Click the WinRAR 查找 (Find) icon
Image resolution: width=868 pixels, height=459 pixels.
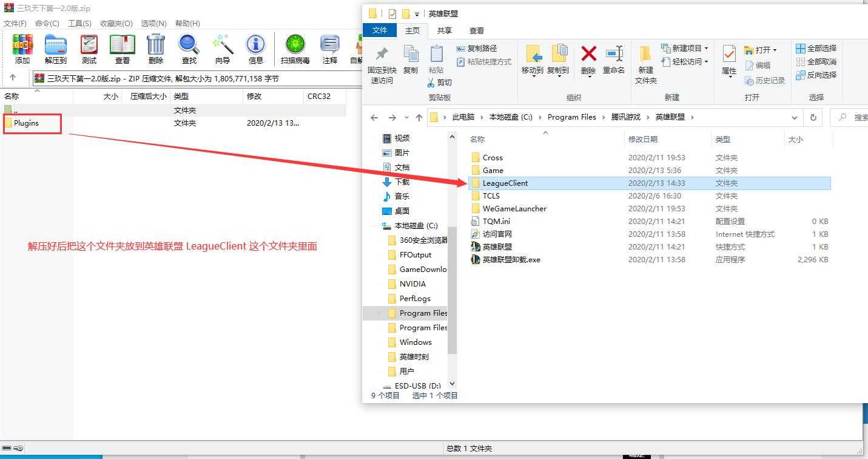point(189,49)
